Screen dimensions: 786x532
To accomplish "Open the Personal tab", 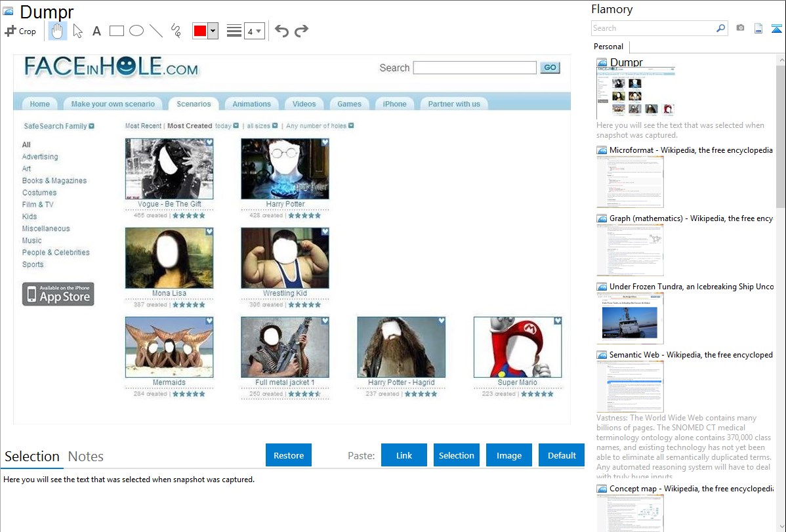I will pos(609,47).
